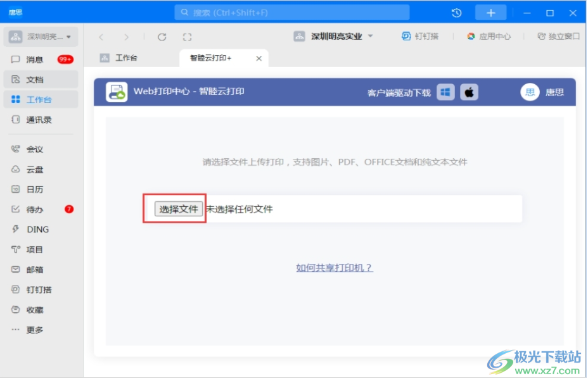
Task: Switch to the 工作台 tab
Action: (119, 58)
